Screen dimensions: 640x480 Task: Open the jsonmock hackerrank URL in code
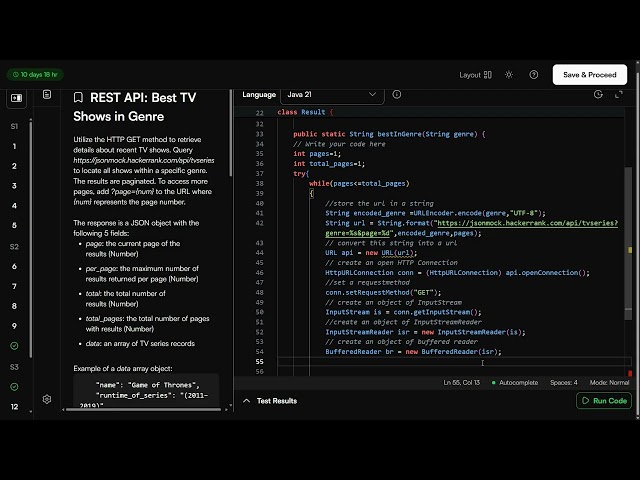tap(527, 223)
